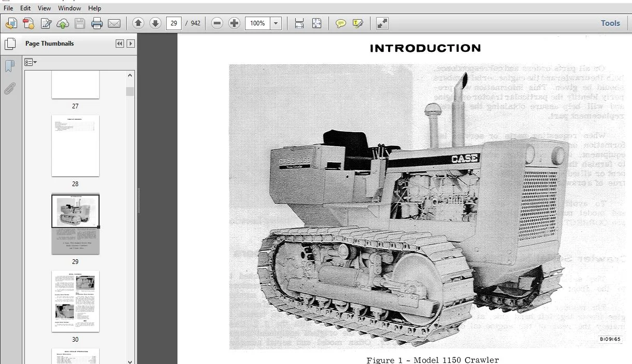Click the Edit/Sign document icon
Screen dimensions: 632x364
(x=46, y=23)
